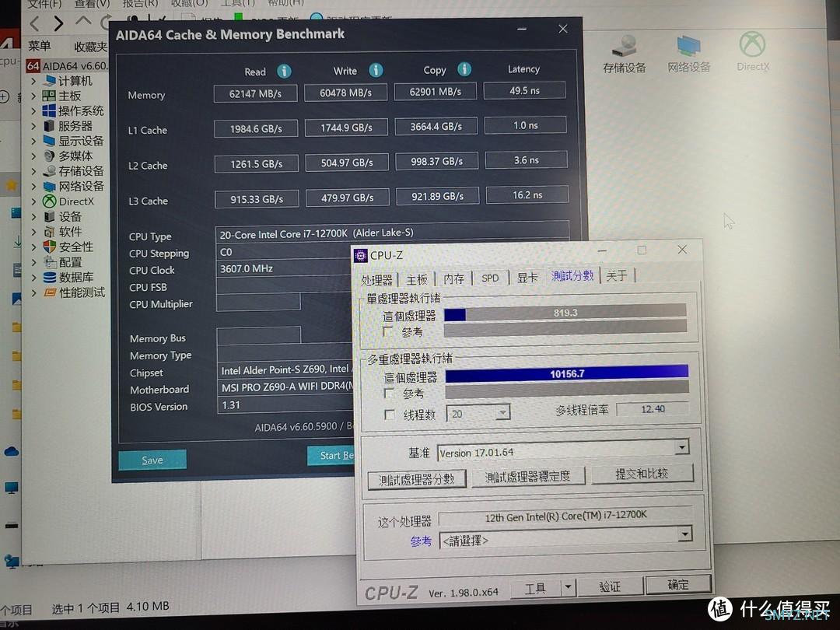Enable the 线程数 checkbox
Screen dimensions: 840x630
point(390,414)
